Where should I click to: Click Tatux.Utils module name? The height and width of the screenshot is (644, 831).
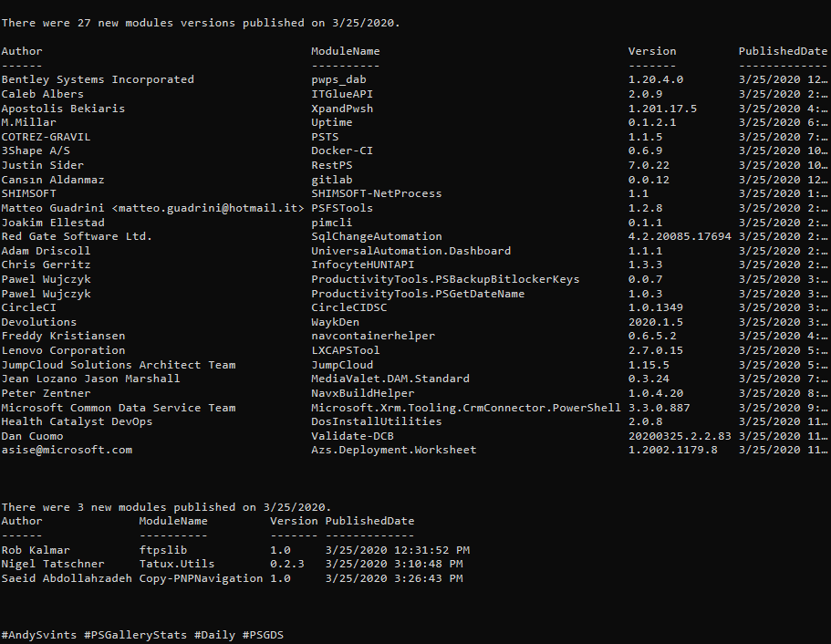(177, 564)
